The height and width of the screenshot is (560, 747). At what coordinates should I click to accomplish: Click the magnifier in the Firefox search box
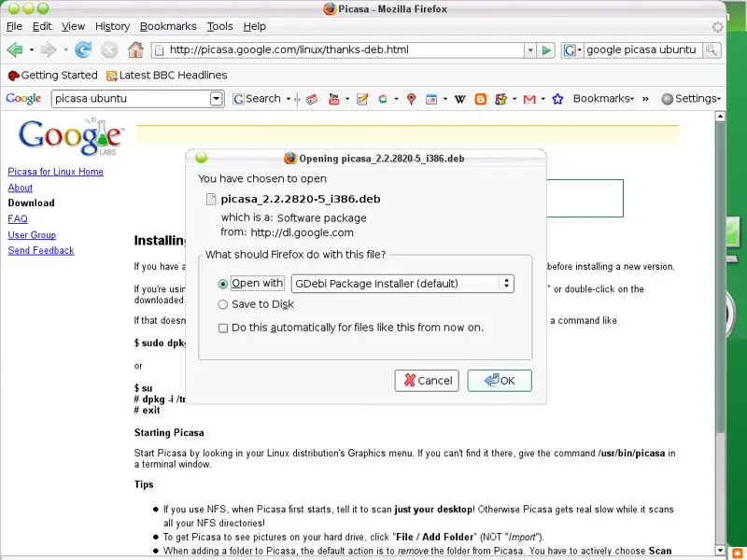(x=712, y=50)
